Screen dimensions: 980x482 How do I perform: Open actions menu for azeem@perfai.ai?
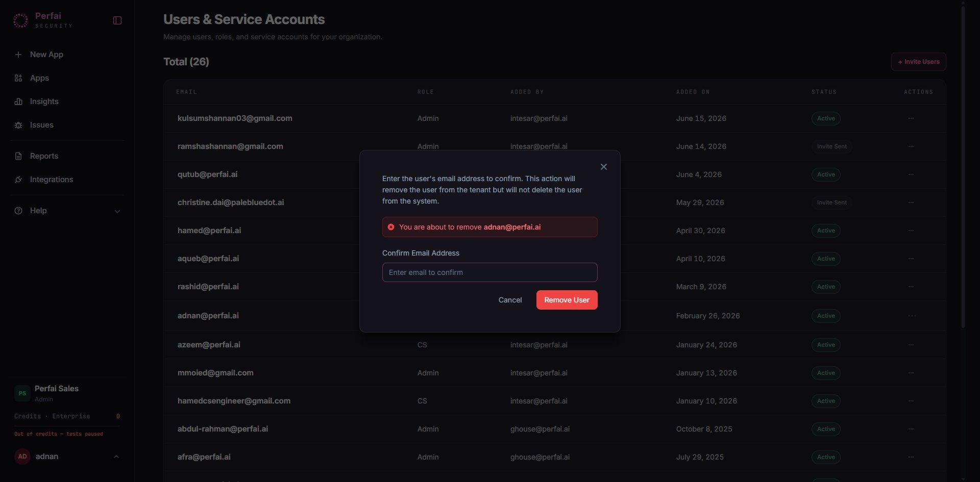(x=911, y=345)
